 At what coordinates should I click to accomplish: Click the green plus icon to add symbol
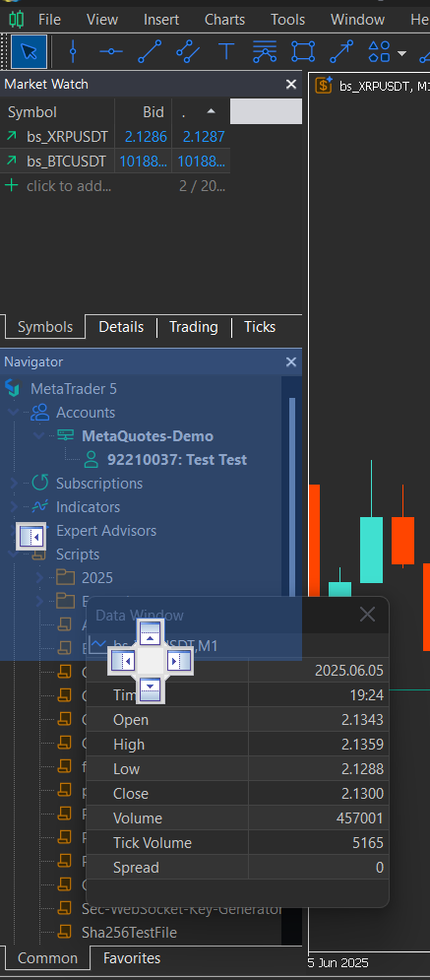point(11,185)
